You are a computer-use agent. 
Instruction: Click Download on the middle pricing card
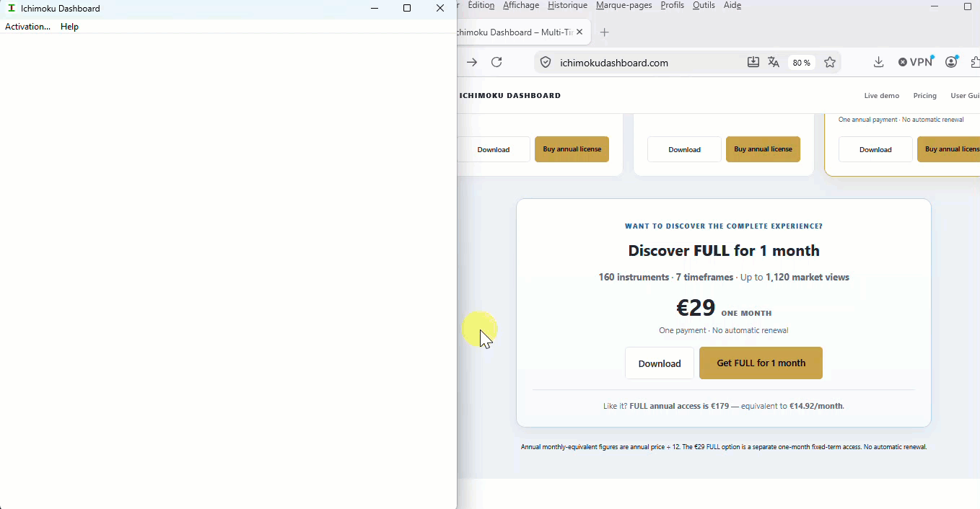[x=684, y=149]
